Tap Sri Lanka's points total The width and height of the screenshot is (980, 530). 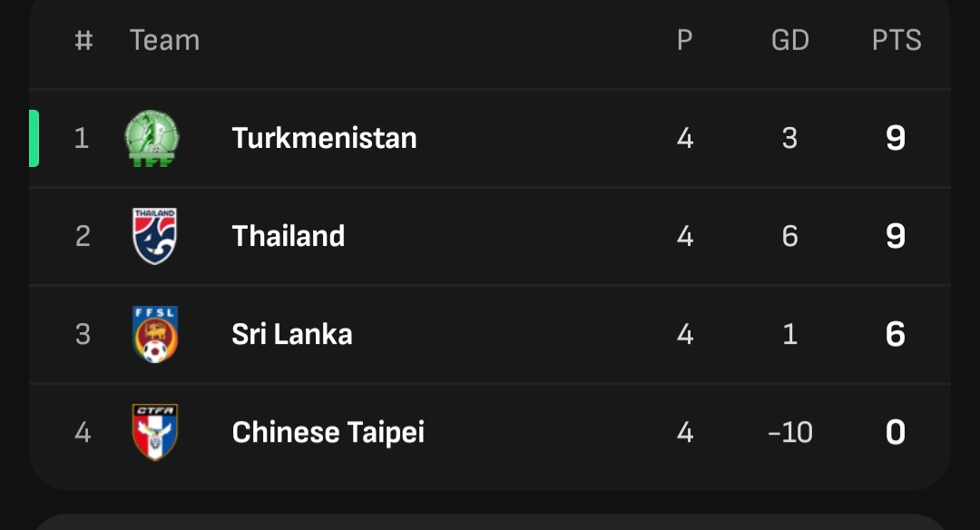pos(896,334)
